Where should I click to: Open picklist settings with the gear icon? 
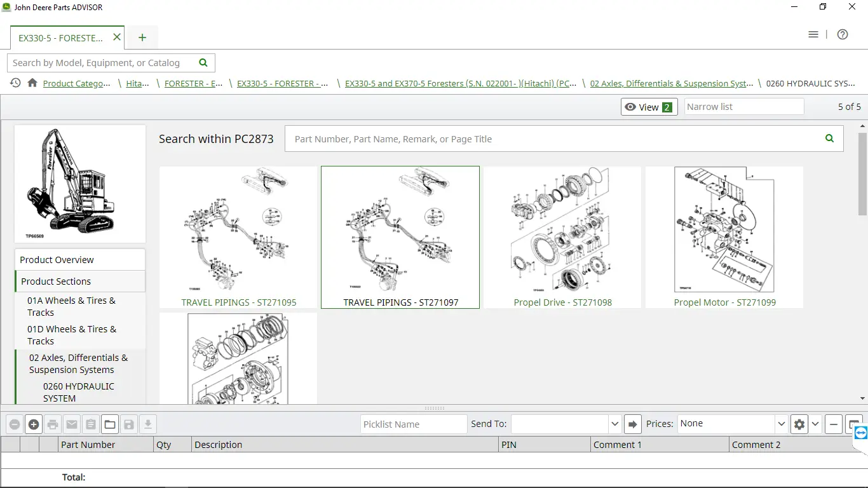click(799, 424)
